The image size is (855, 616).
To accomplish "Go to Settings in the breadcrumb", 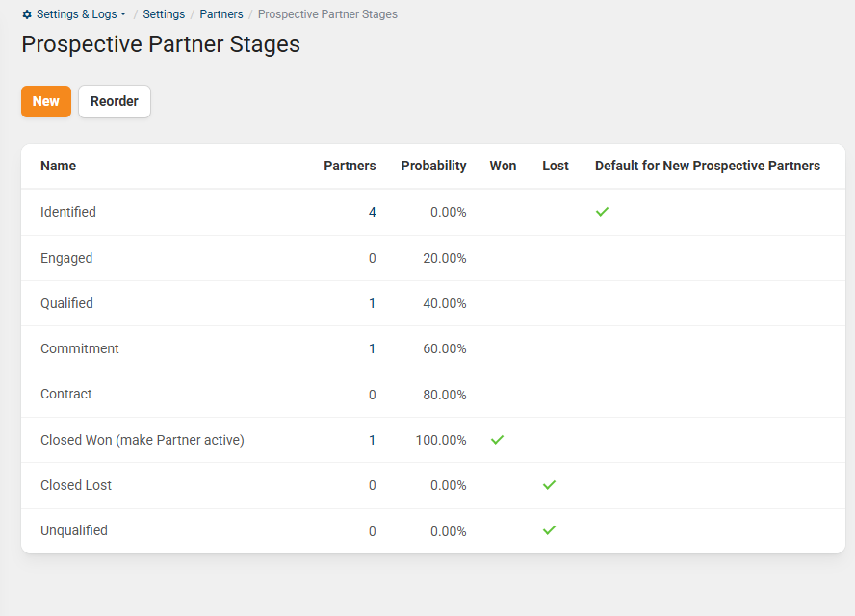I will click(164, 14).
